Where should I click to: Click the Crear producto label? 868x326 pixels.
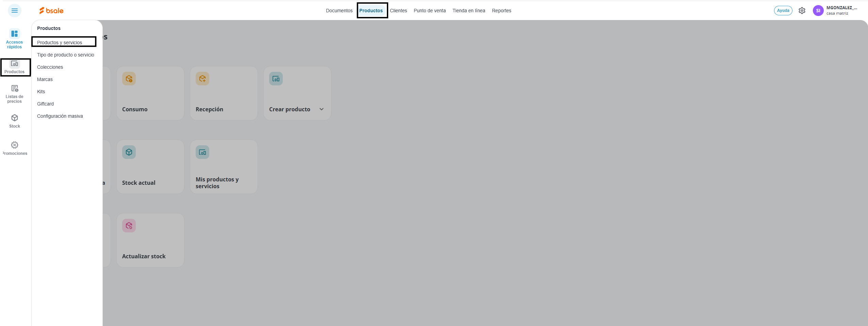coord(290,109)
